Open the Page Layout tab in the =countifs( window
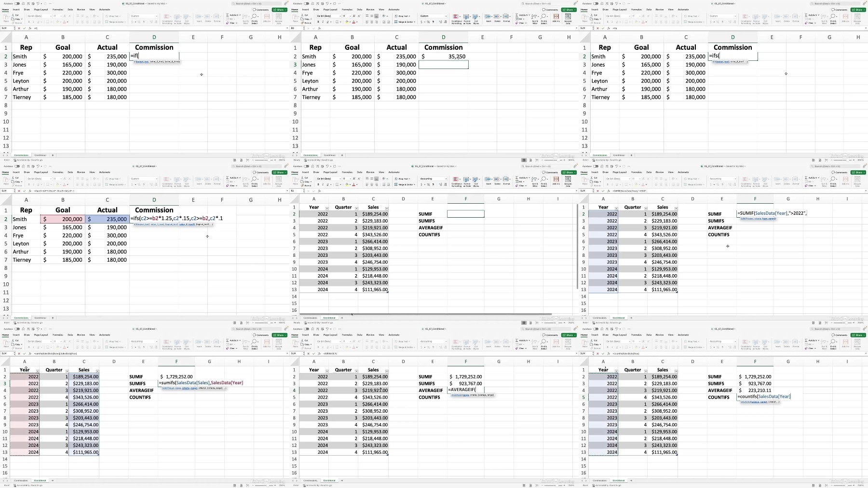This screenshot has width=868, height=488. click(620, 335)
